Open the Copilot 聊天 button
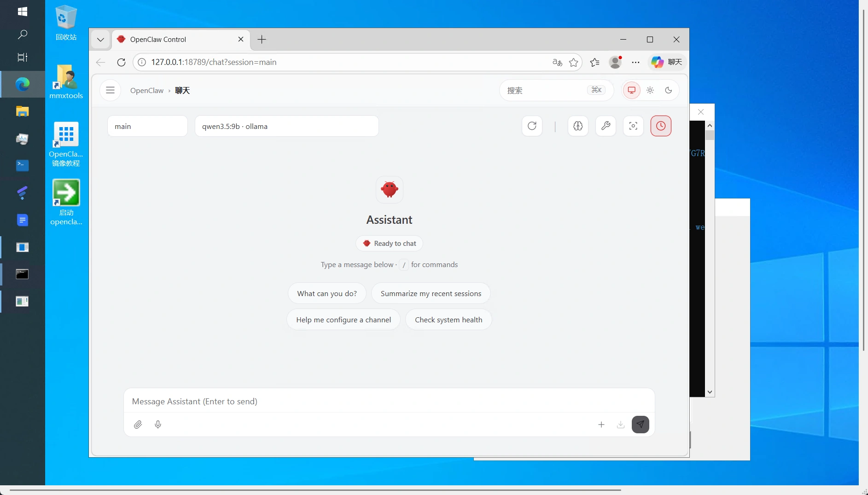The width and height of the screenshot is (868, 495). (x=667, y=62)
